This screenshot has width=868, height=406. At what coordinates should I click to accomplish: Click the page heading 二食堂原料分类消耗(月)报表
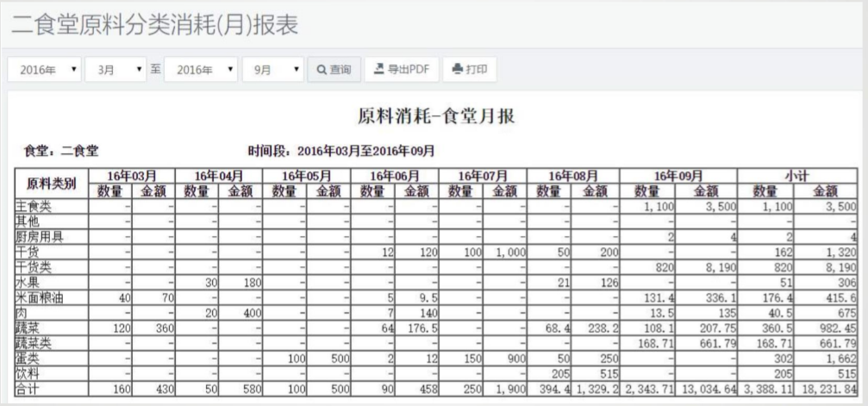[154, 26]
